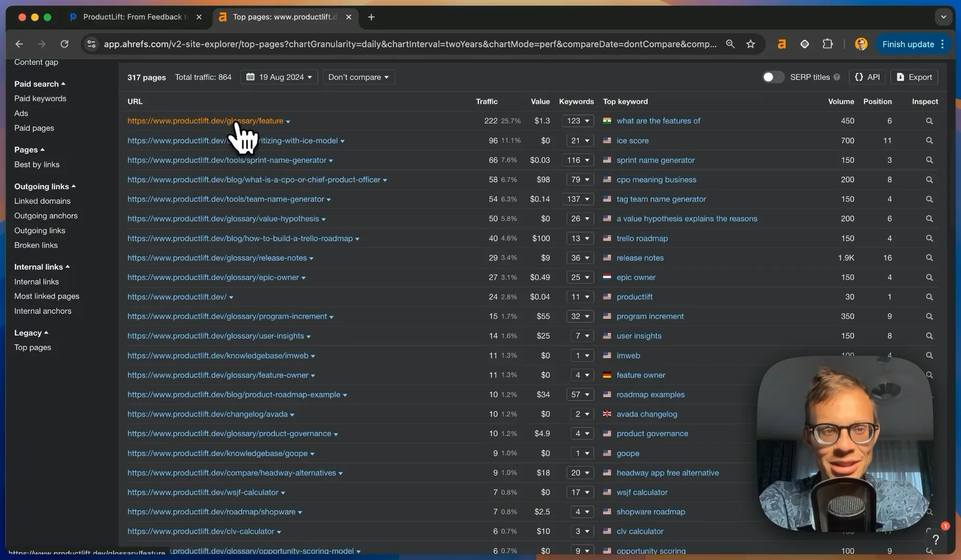
Task: Open Linked domains in sidebar
Action: [x=42, y=201]
